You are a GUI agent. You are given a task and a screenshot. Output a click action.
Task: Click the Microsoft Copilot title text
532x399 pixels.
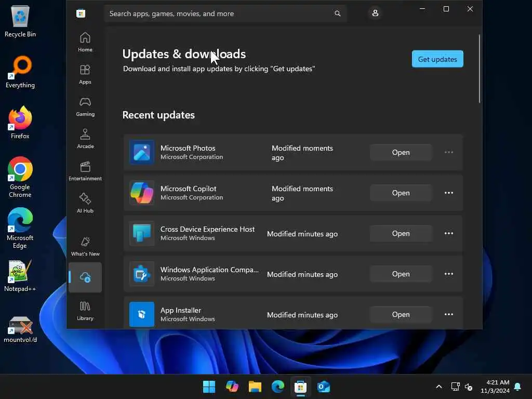(188, 189)
